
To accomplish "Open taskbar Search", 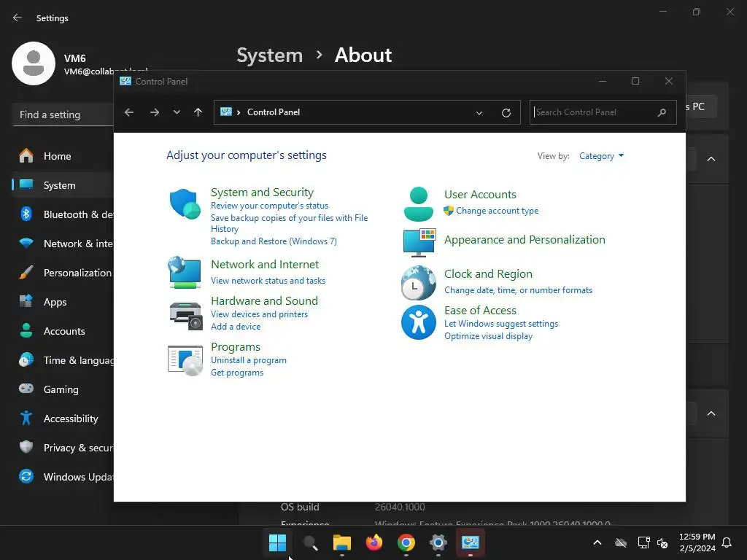I will (x=310, y=542).
